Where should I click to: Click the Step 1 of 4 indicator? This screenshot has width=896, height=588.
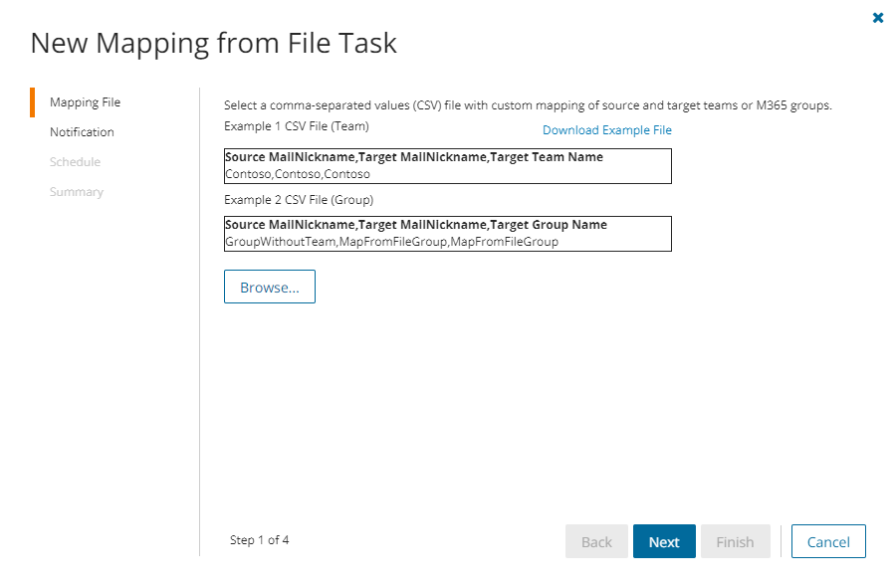coord(259,540)
